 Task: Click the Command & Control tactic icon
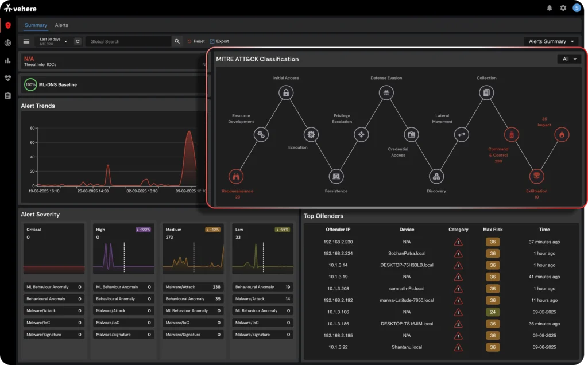pos(511,134)
